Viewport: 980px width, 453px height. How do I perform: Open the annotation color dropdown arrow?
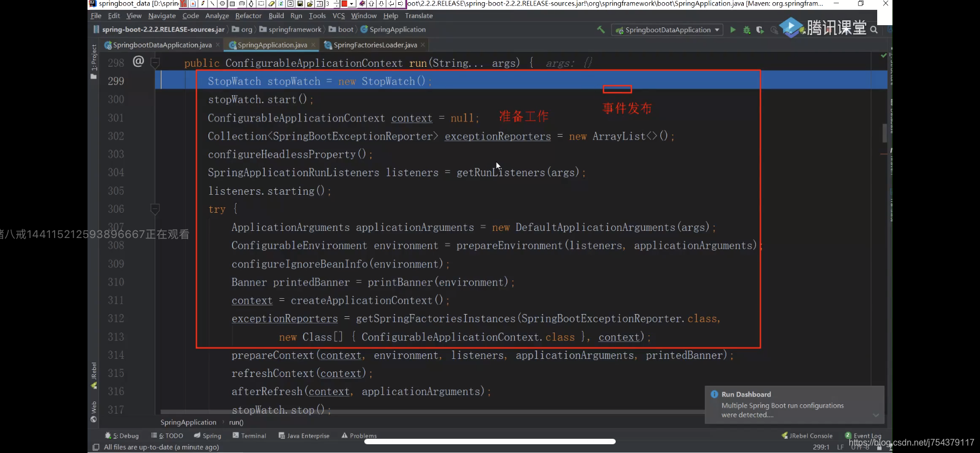[352, 3]
